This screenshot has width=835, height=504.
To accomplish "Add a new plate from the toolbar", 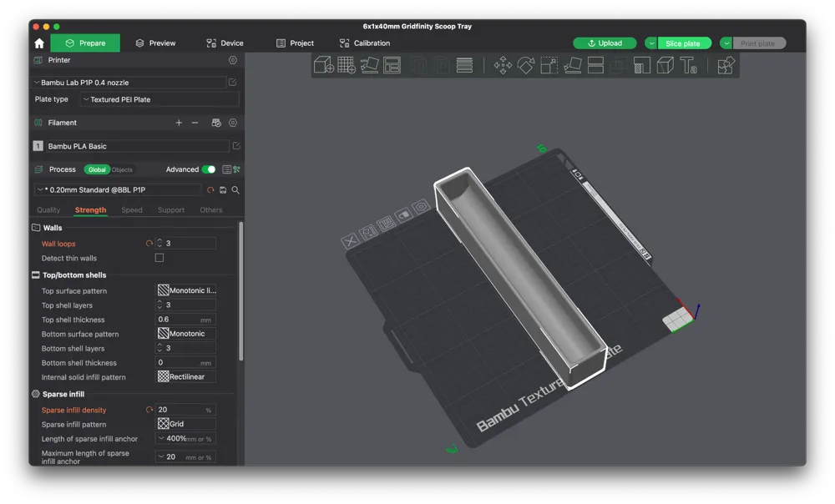I will (346, 65).
